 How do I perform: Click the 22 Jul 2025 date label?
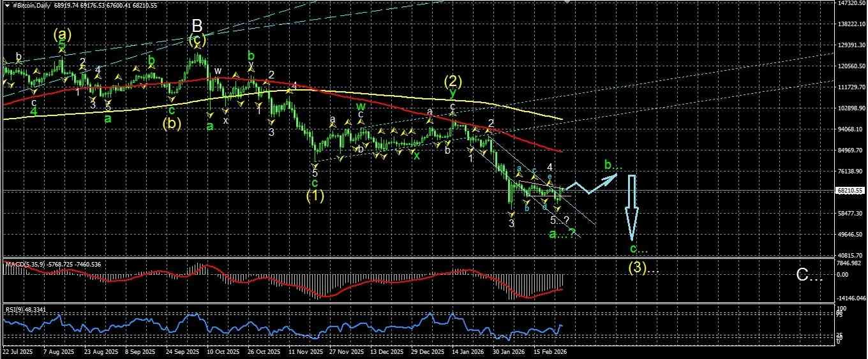click(17, 351)
